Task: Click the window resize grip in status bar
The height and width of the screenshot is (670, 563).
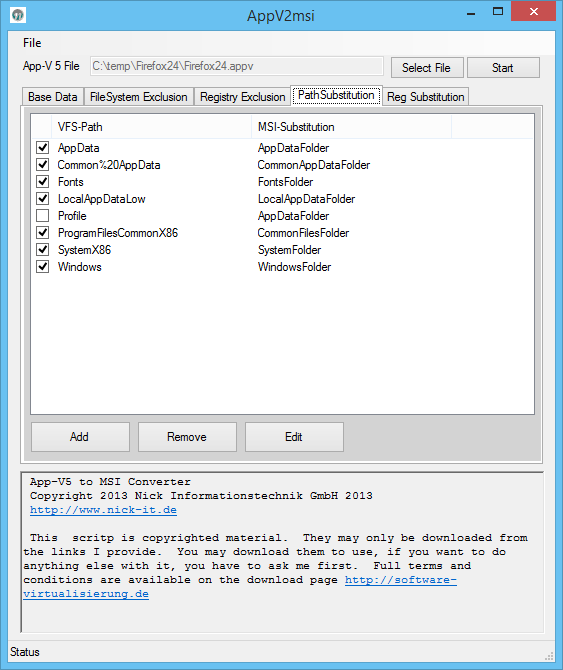Action: tap(549, 656)
